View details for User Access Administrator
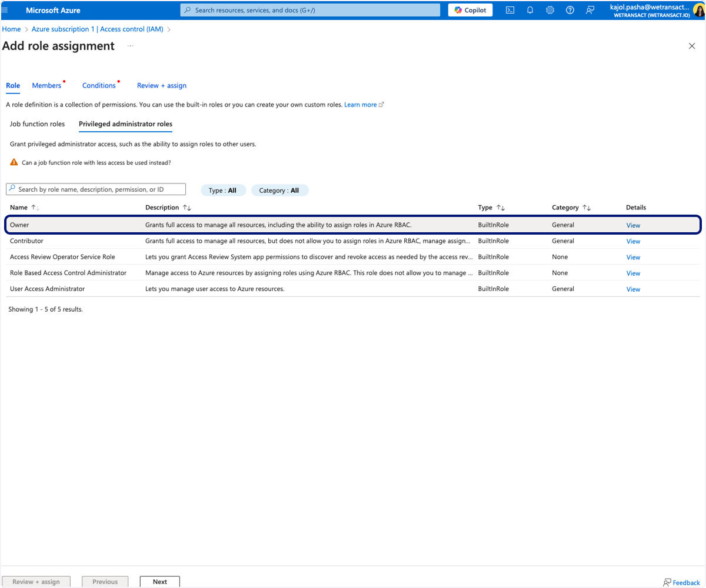The image size is (706, 588). tap(633, 289)
